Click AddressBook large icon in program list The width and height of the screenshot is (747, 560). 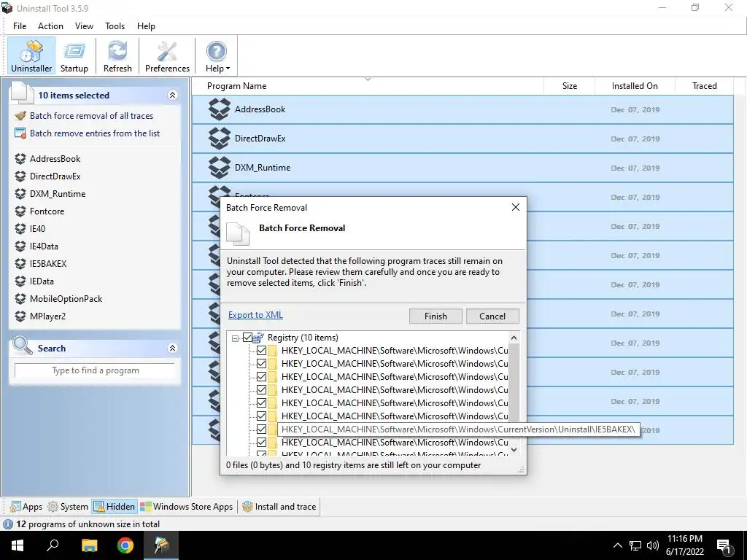point(219,109)
